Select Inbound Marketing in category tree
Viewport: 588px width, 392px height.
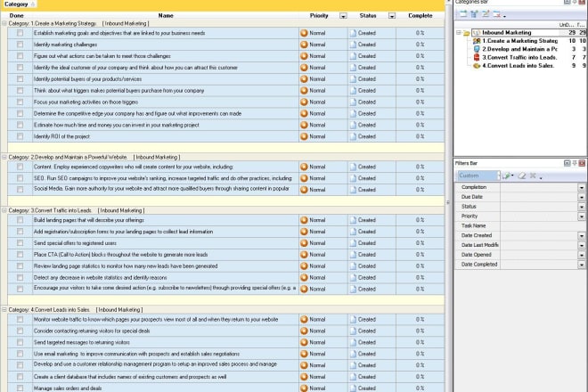tap(506, 33)
